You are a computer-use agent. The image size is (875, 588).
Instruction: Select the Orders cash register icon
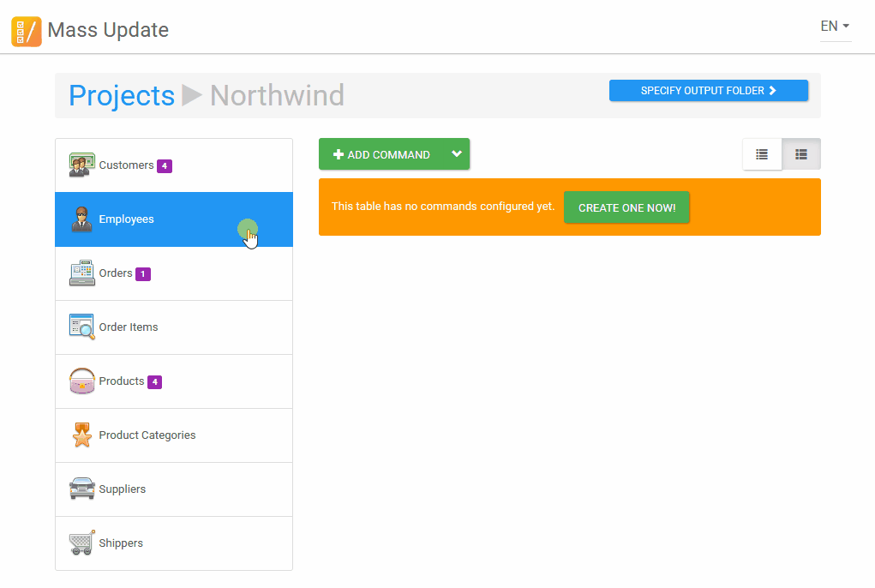click(x=81, y=273)
